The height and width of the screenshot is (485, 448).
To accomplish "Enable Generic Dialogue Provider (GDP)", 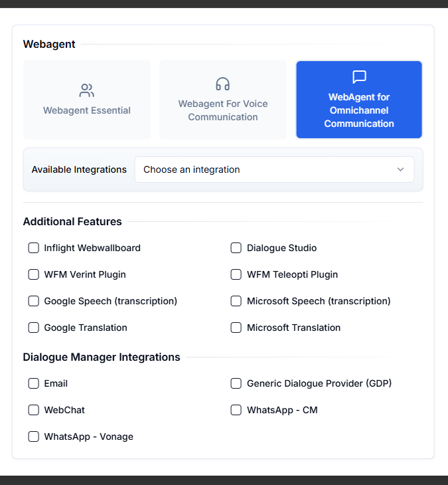I will coord(236,383).
